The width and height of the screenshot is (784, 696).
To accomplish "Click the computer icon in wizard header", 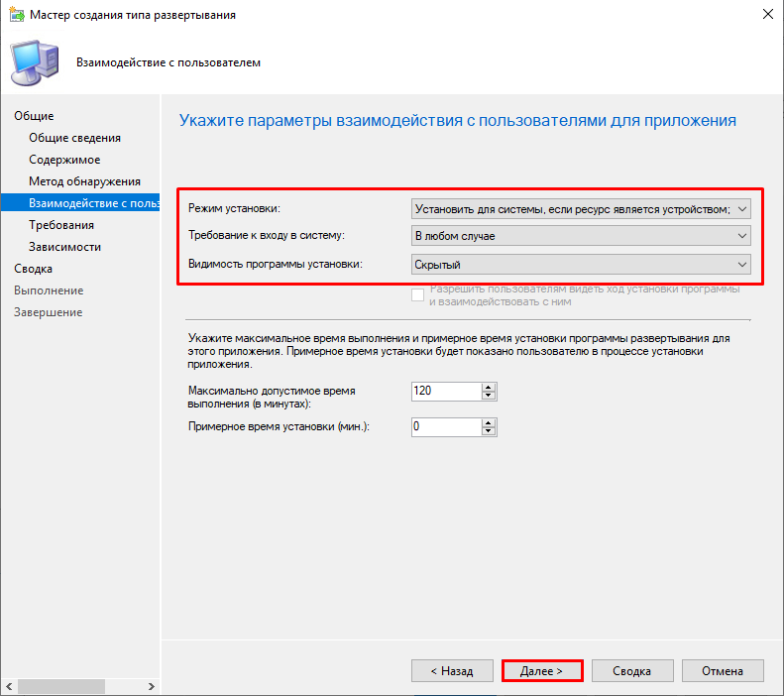I will [x=35, y=63].
